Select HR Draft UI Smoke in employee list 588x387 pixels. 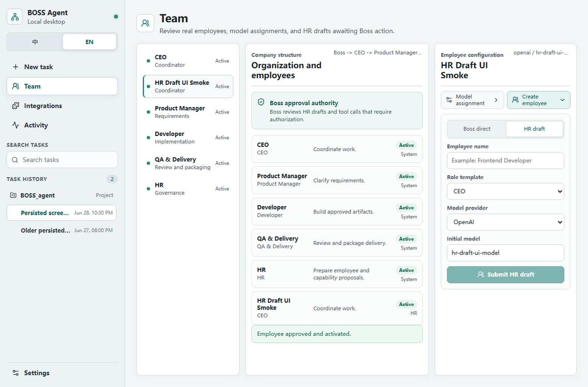coord(188,86)
